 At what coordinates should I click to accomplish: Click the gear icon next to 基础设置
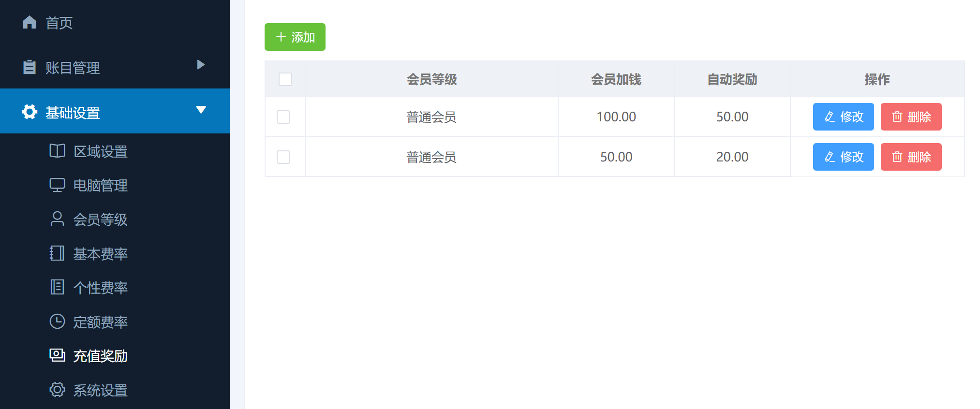click(x=30, y=112)
